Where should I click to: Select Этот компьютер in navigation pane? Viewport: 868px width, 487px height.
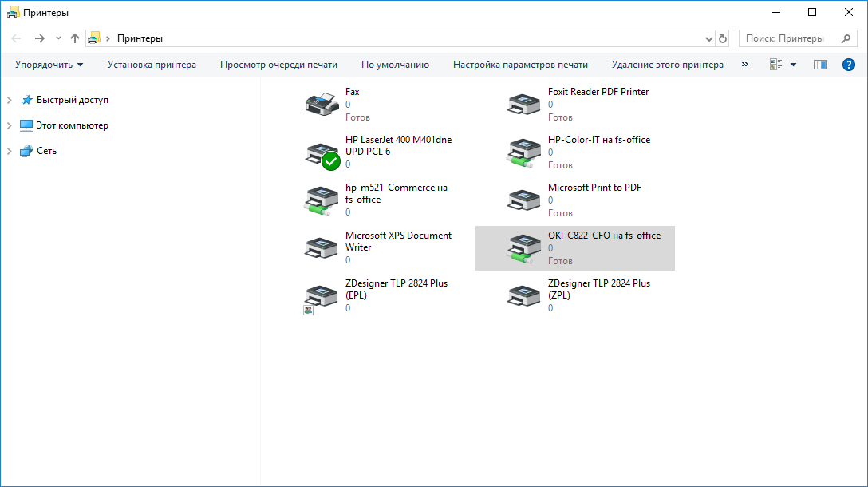coord(73,125)
